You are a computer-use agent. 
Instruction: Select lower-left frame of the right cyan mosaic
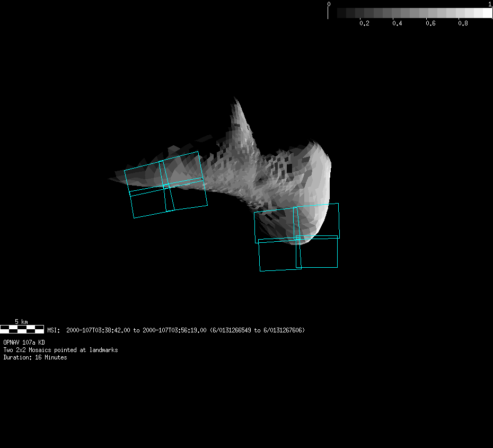coord(279,255)
